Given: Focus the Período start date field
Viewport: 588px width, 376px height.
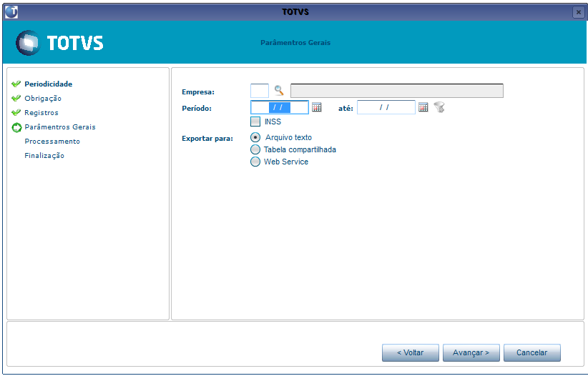Looking at the screenshot, I should 280,107.
